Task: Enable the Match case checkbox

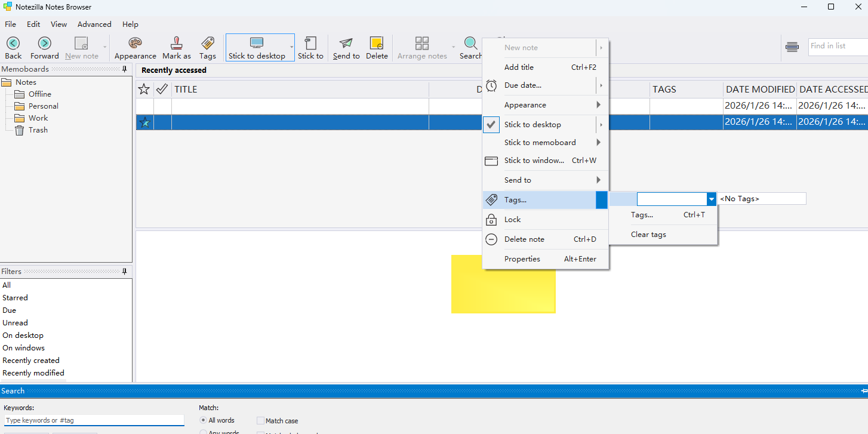Action: 261,421
